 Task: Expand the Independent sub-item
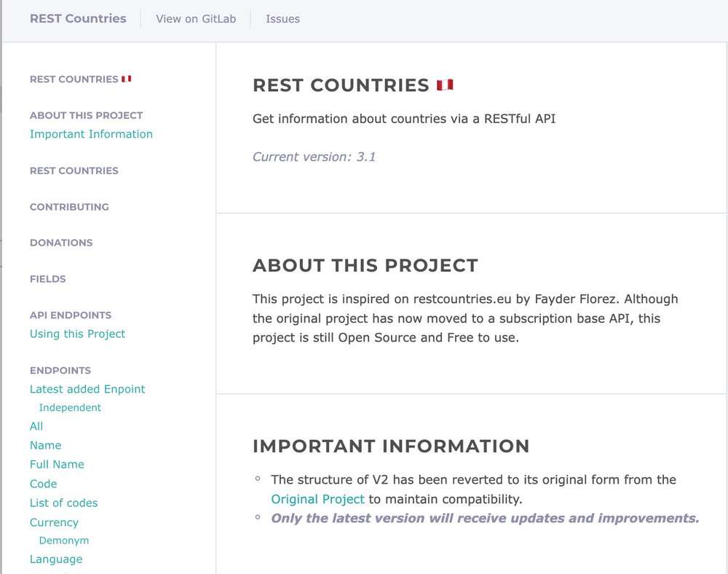pyautogui.click(x=70, y=407)
